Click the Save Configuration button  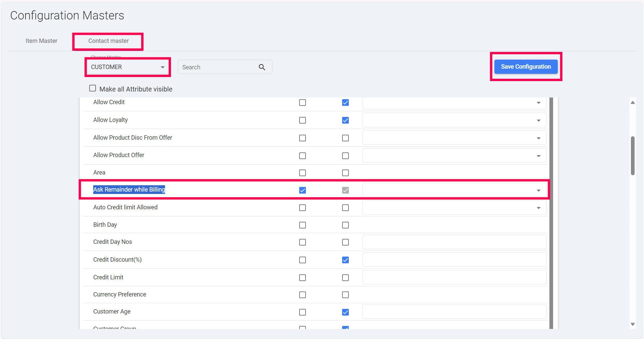coord(526,67)
